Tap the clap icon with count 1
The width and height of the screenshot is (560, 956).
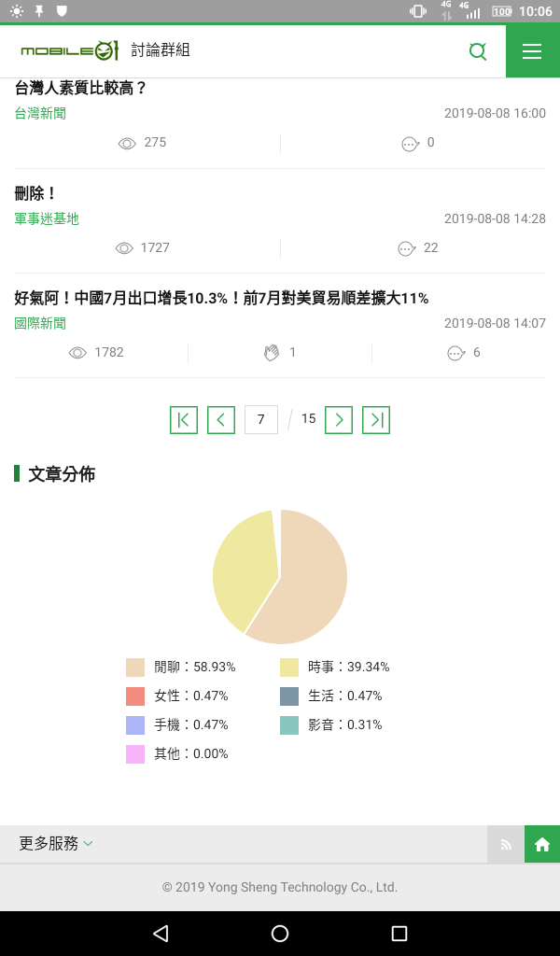pos(272,352)
